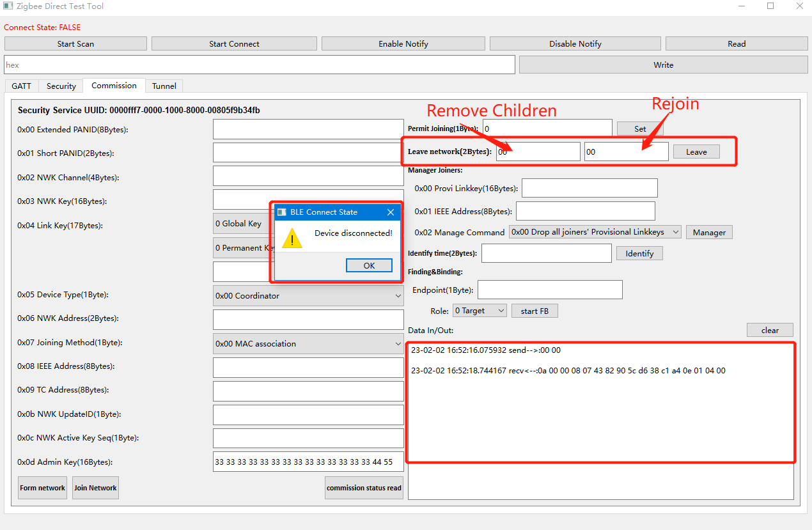Open the Global Key link key dropdown

pyautogui.click(x=243, y=223)
